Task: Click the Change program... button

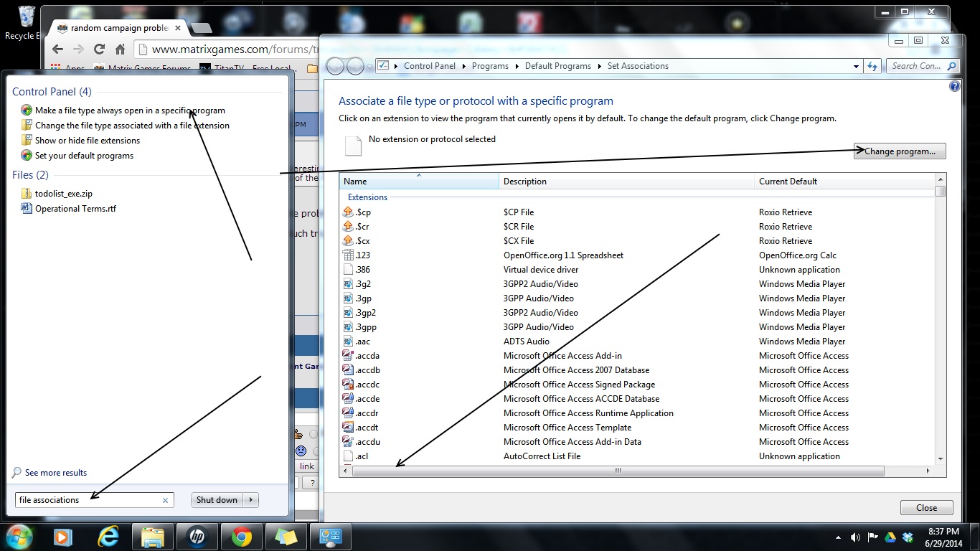Action: coord(900,151)
